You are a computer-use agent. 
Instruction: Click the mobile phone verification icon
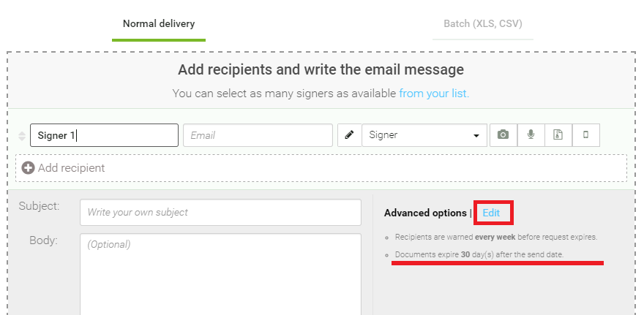pos(586,135)
